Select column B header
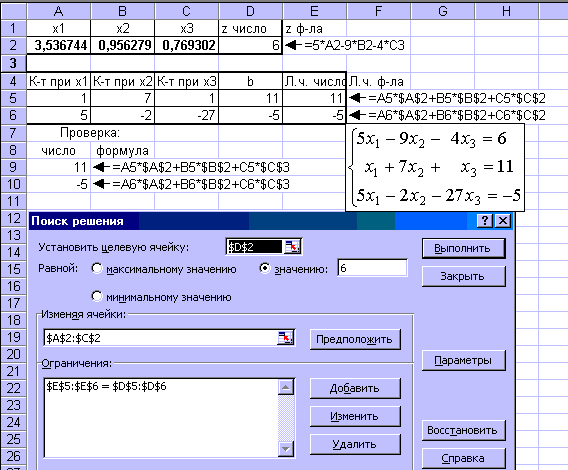The height and width of the screenshot is (470, 568). pos(122,11)
